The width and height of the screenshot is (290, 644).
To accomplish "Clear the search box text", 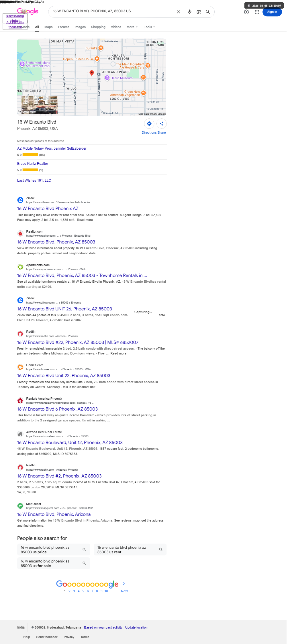I will coord(178,12).
